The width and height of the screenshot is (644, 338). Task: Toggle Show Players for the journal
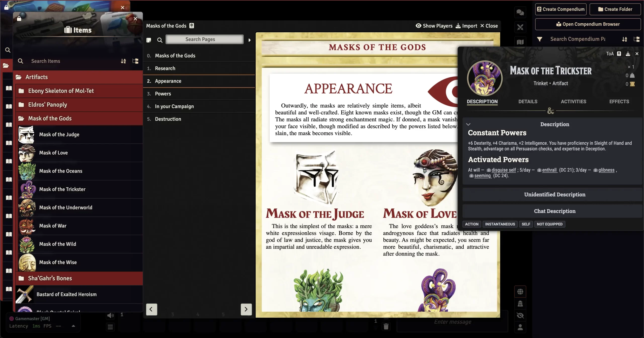point(434,26)
